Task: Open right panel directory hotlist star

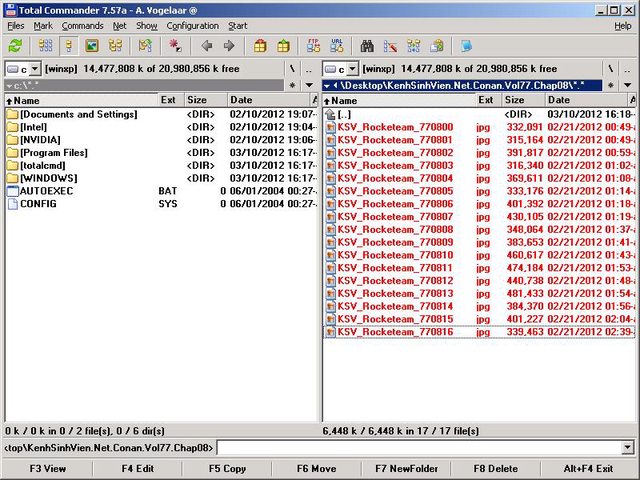Action: pos(611,85)
